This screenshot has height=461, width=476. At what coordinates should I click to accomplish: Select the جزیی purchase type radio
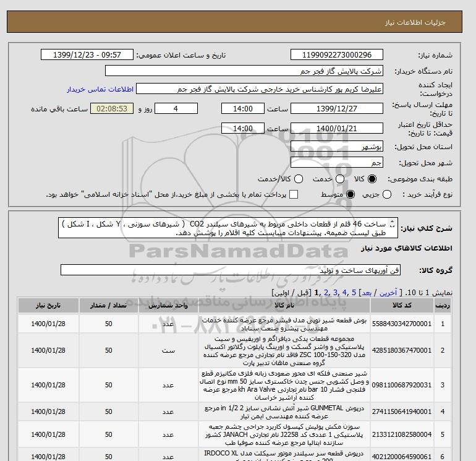(x=387, y=194)
